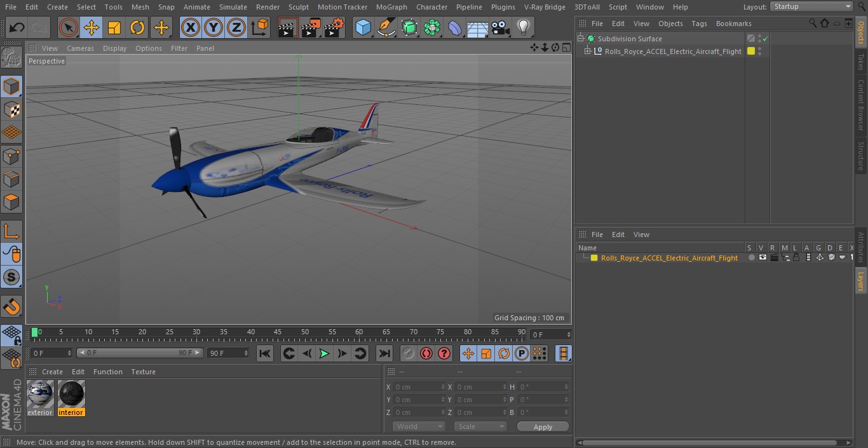Switch to the Content Browser side tab

pyautogui.click(x=861, y=105)
